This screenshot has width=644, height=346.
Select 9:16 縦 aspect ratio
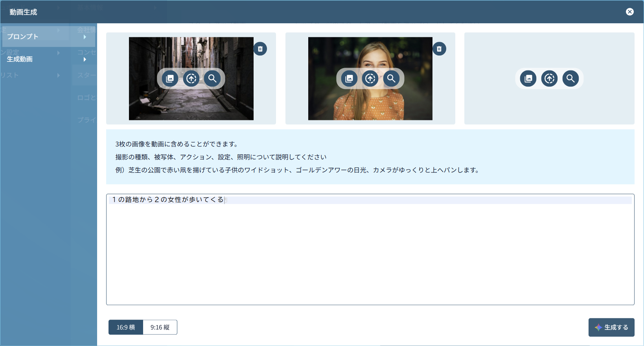(160, 327)
